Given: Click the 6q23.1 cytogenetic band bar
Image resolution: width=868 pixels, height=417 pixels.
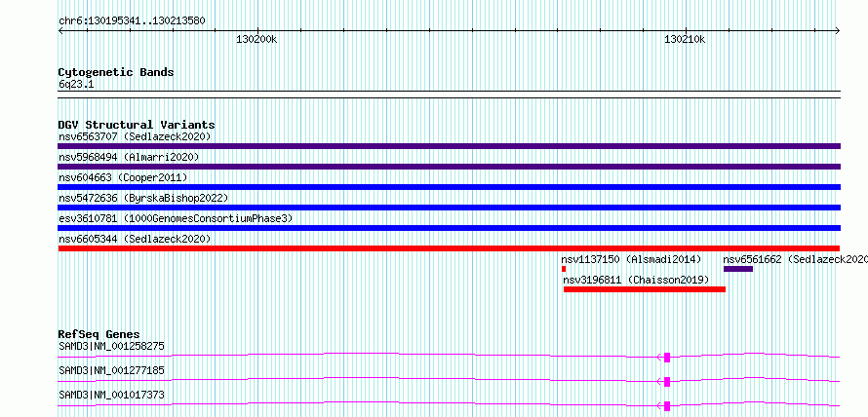Looking at the screenshot, I should pos(449,95).
